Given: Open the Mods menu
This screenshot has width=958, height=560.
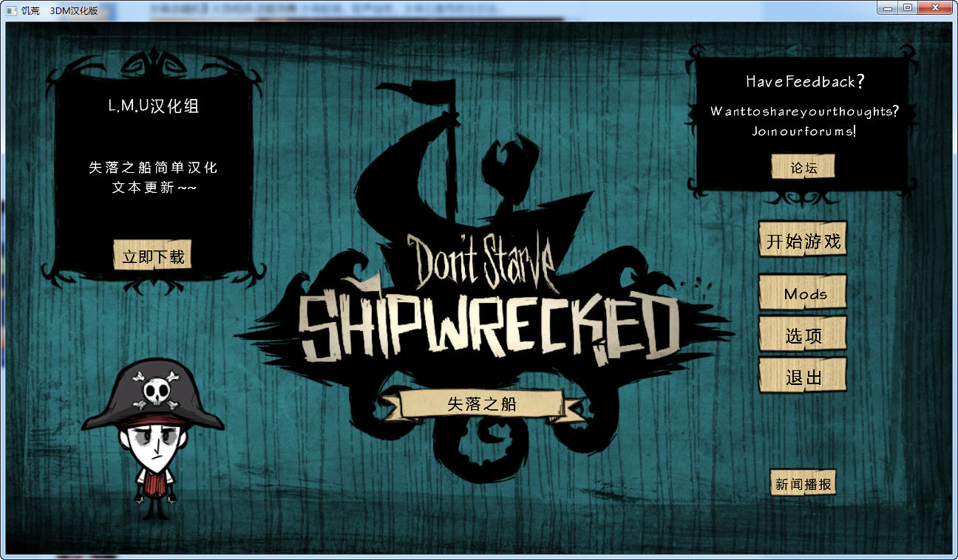Looking at the screenshot, I should click(x=803, y=293).
